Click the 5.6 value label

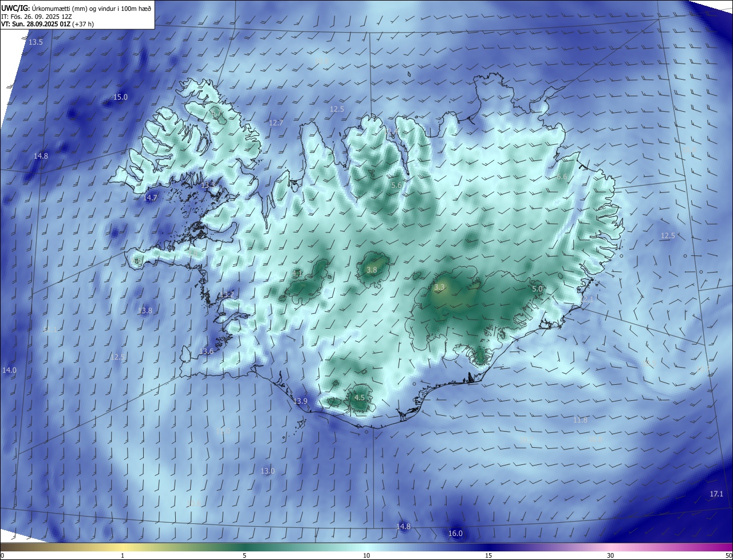click(397, 186)
